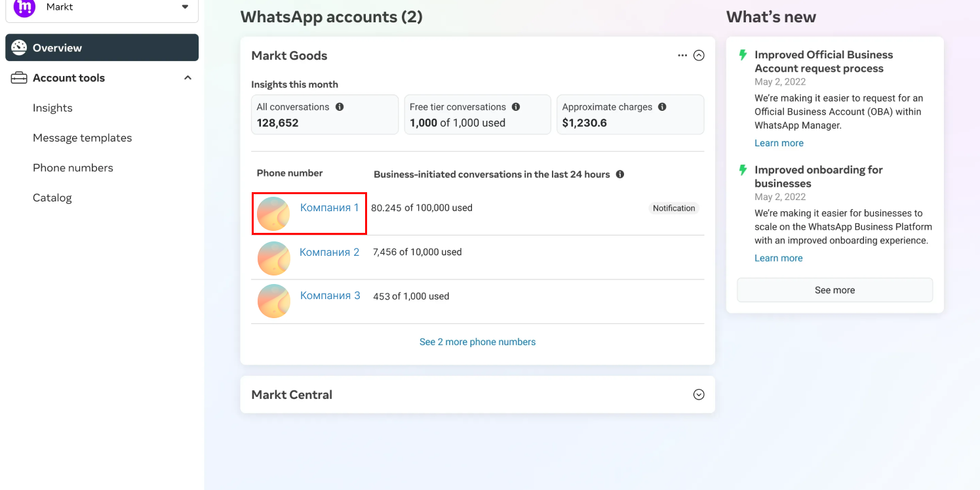
Task: Click the Overview dashboard gauge icon
Action: pyautogui.click(x=19, y=47)
